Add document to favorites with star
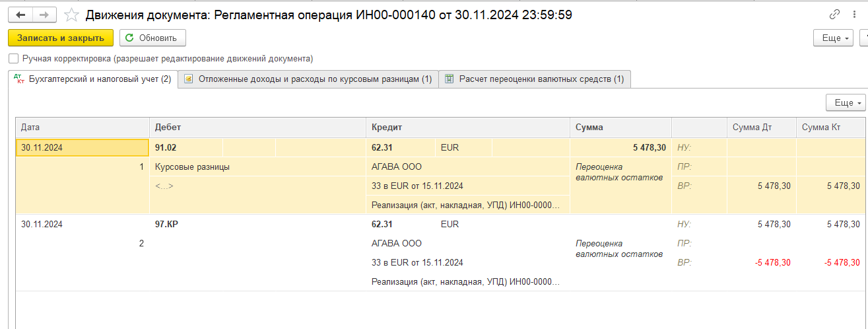This screenshot has width=868, height=329. pos(73,15)
